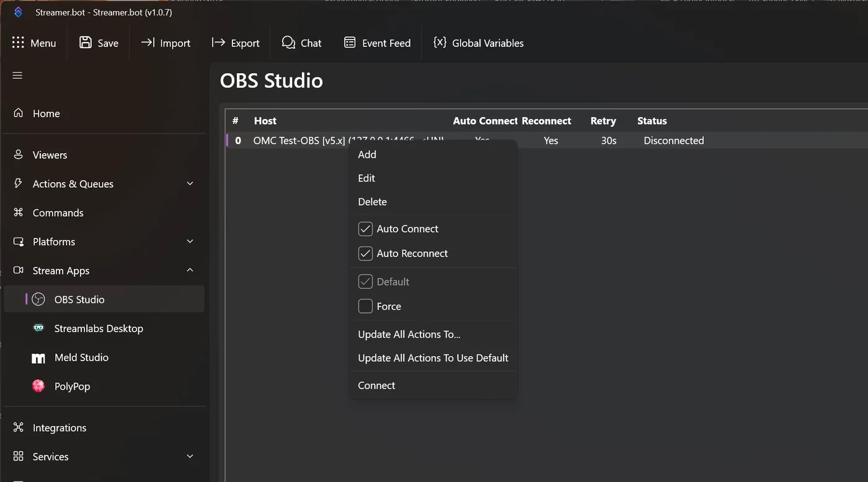This screenshot has width=868, height=482.
Task: Click the OBS Studio page heading
Action: [x=272, y=81]
